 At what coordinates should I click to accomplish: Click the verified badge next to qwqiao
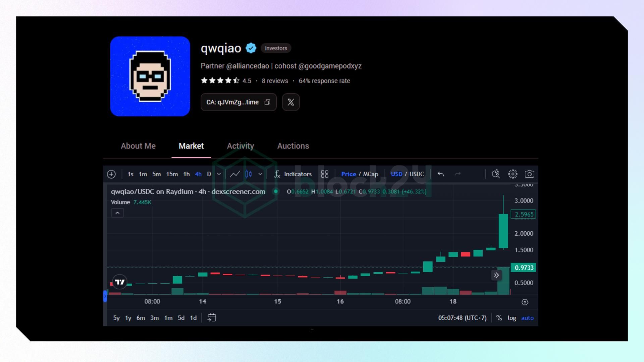(x=251, y=48)
